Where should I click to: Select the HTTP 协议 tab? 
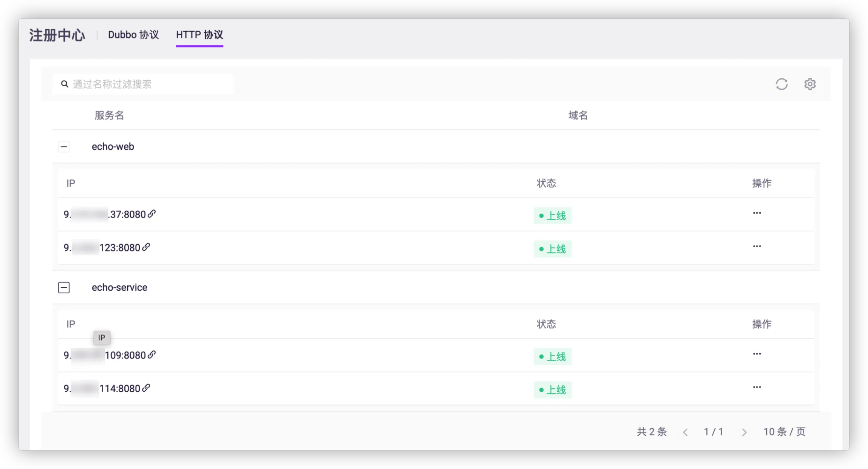tap(199, 35)
